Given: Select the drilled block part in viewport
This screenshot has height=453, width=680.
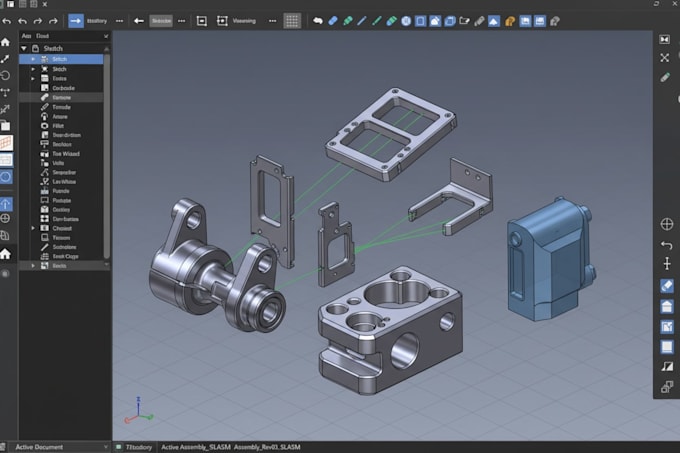Looking at the screenshot, I should click(389, 329).
